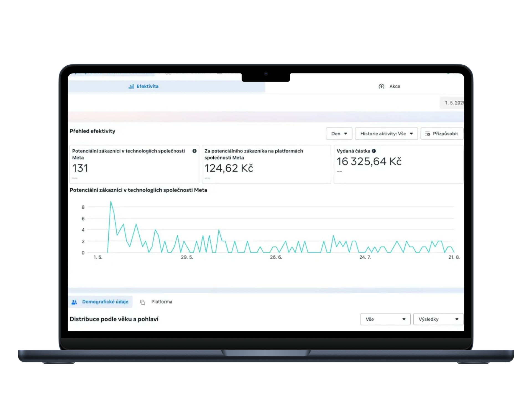Expand the Den time granularity dropdown
The image size is (532, 399).
[x=339, y=134]
